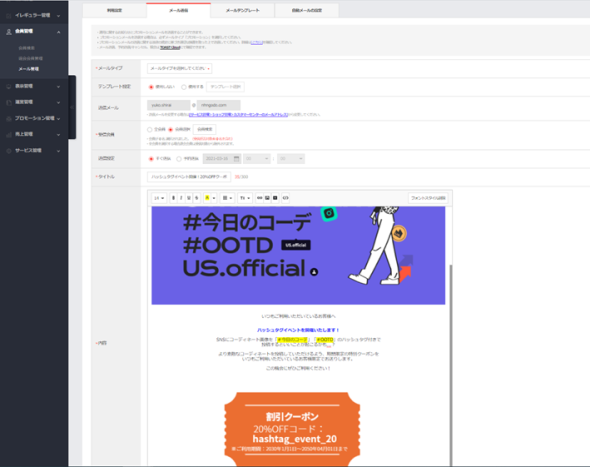Switch to code view with </> icon
This screenshot has width=590, height=467.
tap(286, 198)
